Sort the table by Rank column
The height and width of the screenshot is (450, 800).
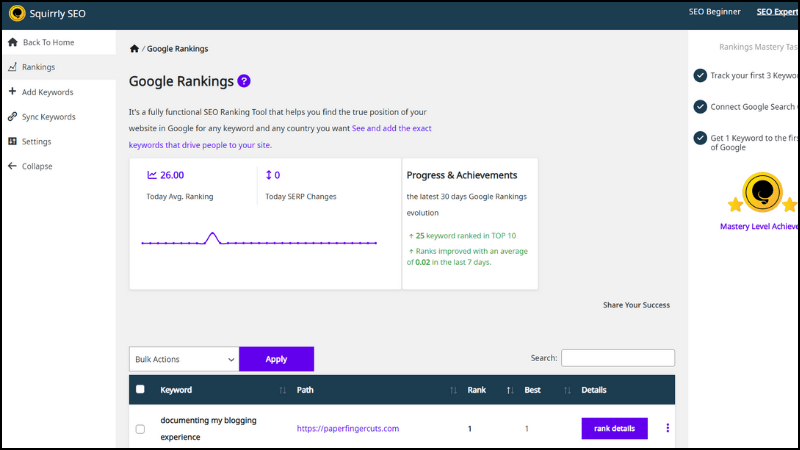tap(510, 390)
